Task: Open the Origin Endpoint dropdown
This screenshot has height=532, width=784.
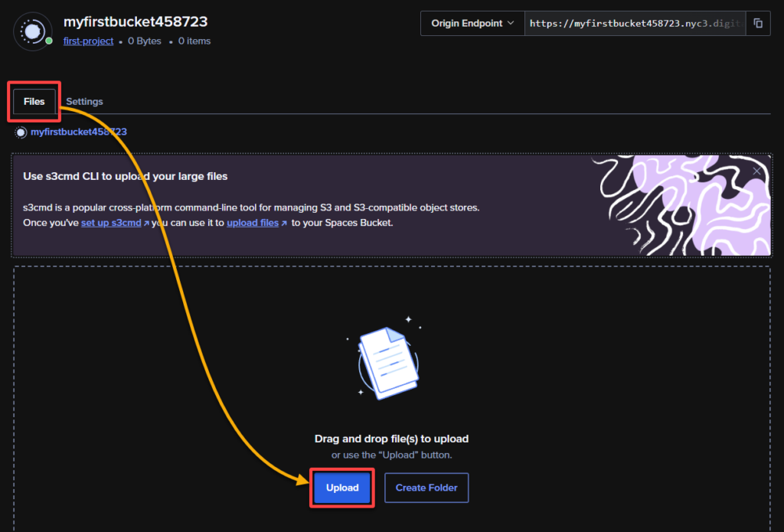Action: coord(472,24)
